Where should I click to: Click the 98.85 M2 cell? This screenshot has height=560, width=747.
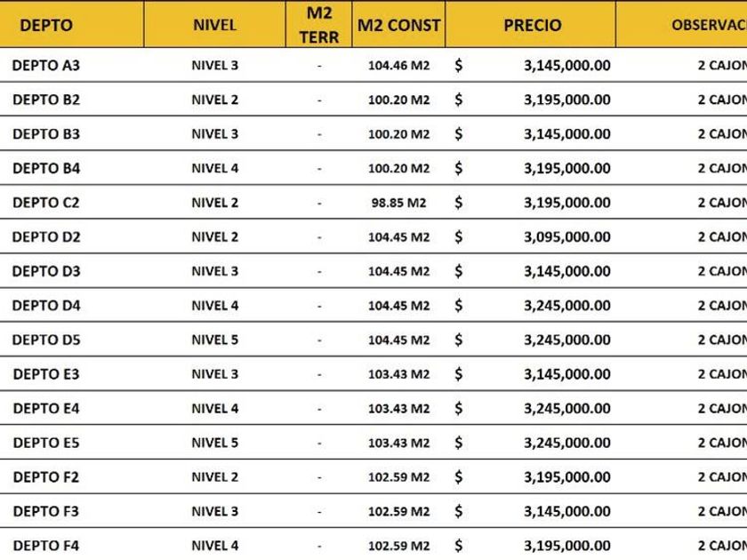(x=398, y=203)
